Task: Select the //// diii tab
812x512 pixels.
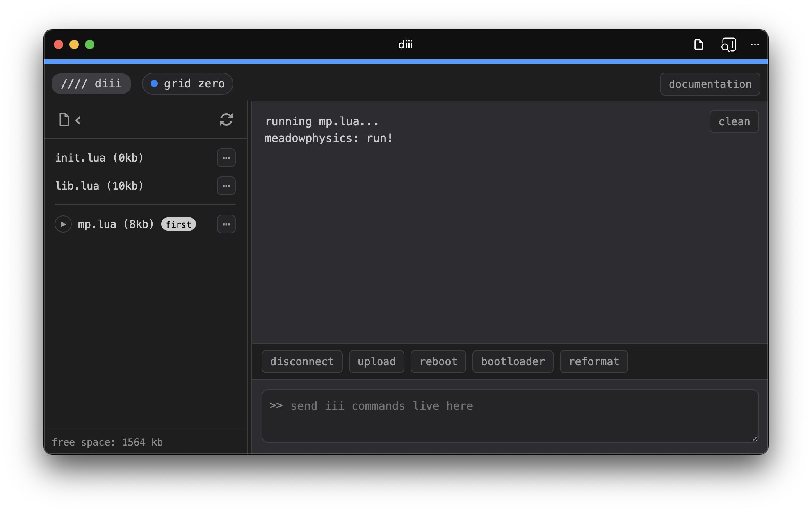Action: (x=91, y=84)
